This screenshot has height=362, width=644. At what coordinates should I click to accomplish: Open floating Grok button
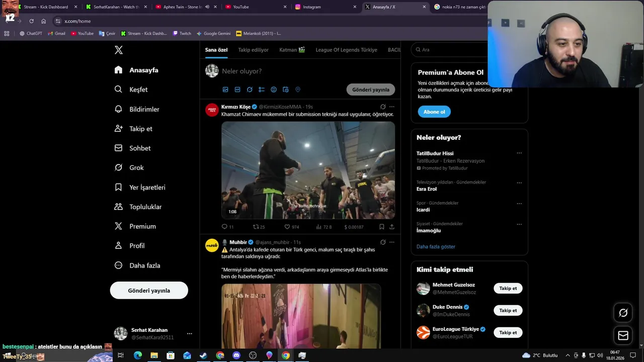pyautogui.click(x=623, y=313)
